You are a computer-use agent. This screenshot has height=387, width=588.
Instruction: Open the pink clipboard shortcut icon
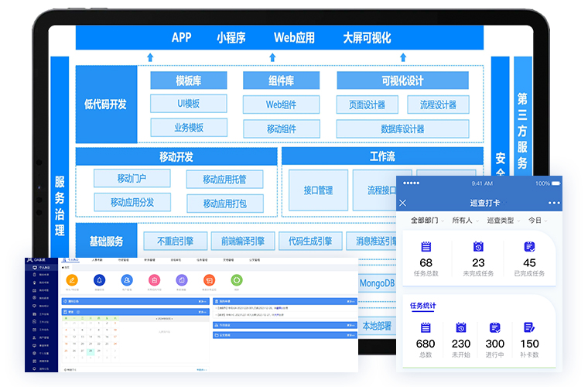(154, 280)
